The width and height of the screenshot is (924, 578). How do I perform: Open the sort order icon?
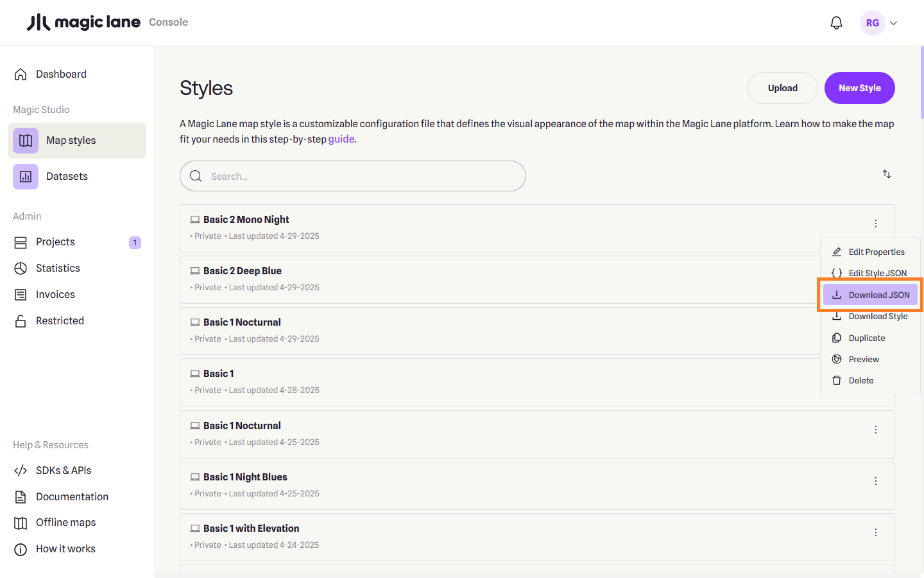pos(886,174)
